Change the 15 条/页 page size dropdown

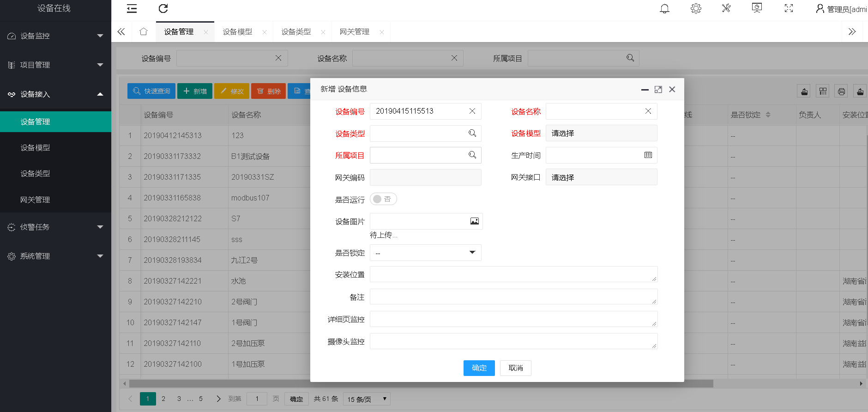coord(367,399)
